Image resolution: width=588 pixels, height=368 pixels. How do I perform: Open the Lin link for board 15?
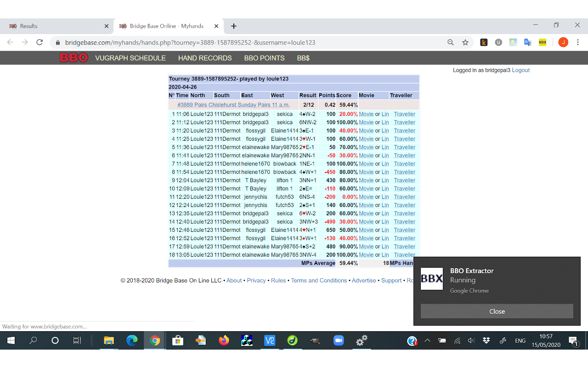tap(385, 230)
